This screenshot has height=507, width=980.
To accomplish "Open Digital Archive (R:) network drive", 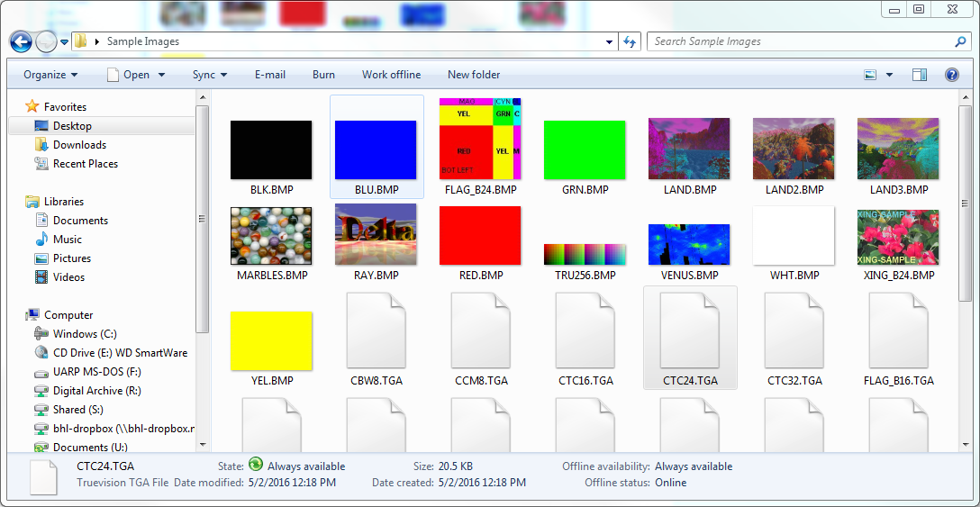I will (97, 390).
